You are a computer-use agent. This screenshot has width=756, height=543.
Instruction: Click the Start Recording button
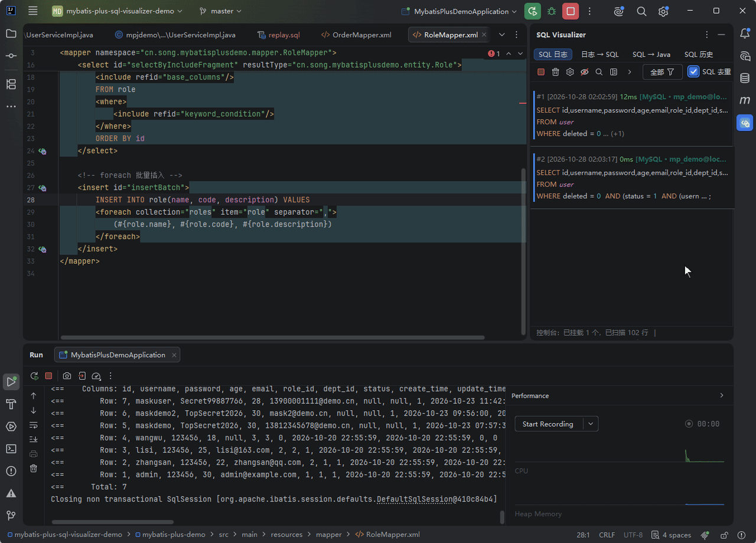pyautogui.click(x=548, y=424)
